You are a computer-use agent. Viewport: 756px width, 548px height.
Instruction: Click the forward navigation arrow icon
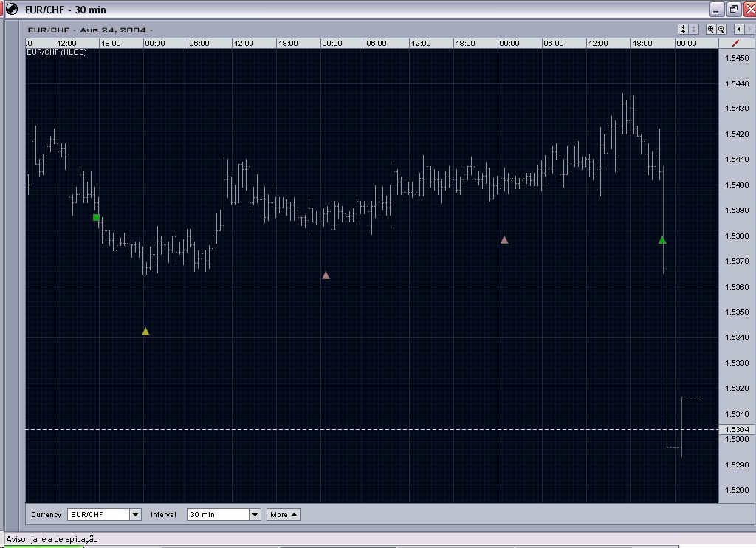(750, 30)
